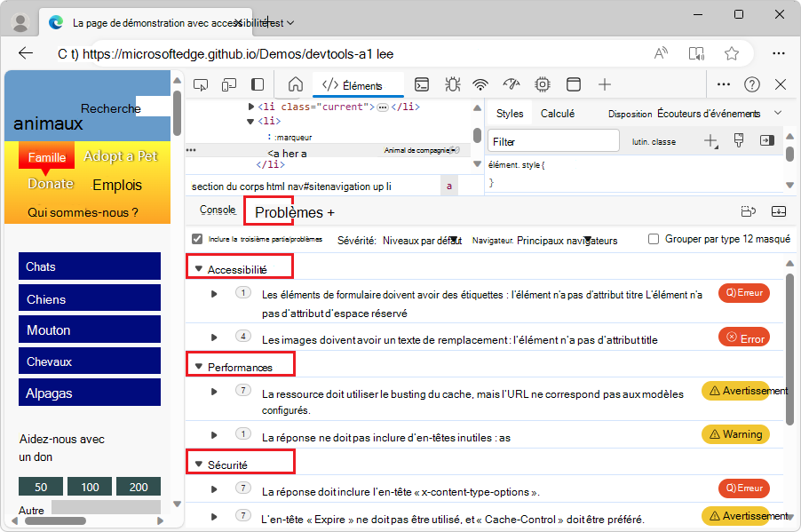
Task: Show more Styles pane tabs chevron
Action: (x=778, y=113)
